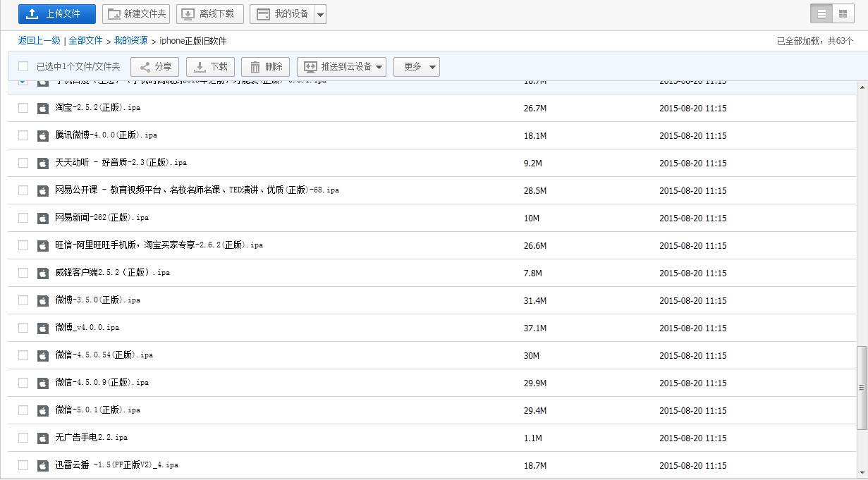
Task: Expand the 我的设备 dropdown arrow
Action: (320, 14)
